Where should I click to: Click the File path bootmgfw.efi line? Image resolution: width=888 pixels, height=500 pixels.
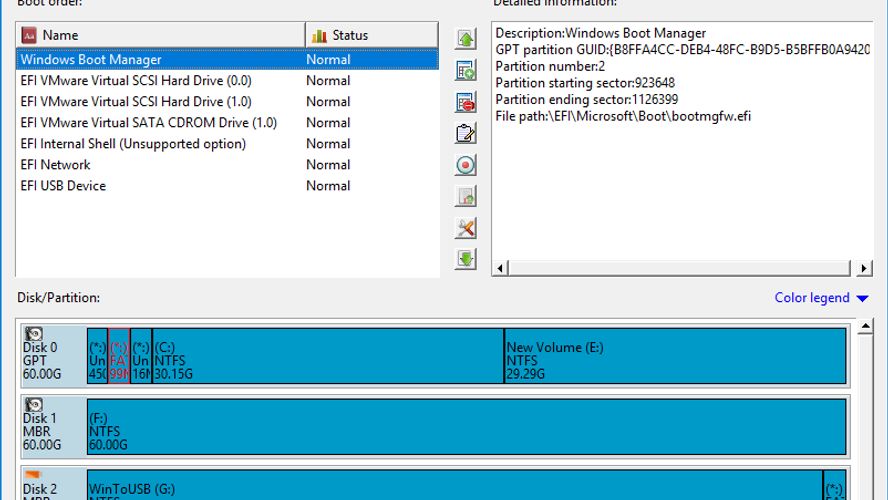click(x=623, y=116)
